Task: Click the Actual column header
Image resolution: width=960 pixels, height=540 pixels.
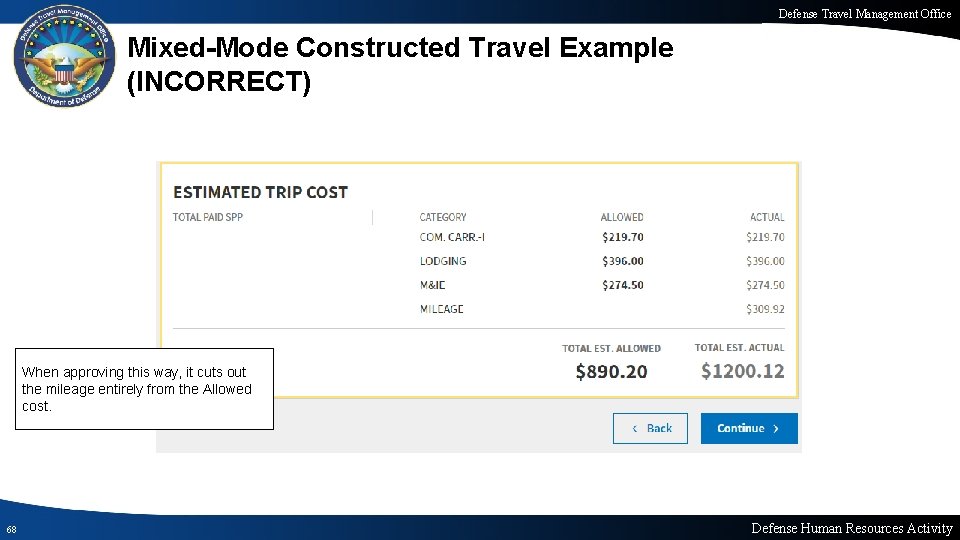Action: (767, 217)
